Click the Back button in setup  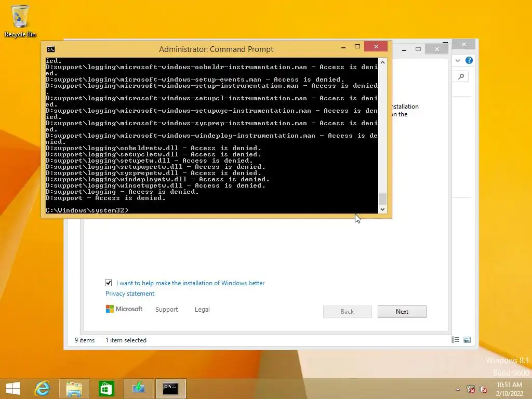[x=348, y=312]
